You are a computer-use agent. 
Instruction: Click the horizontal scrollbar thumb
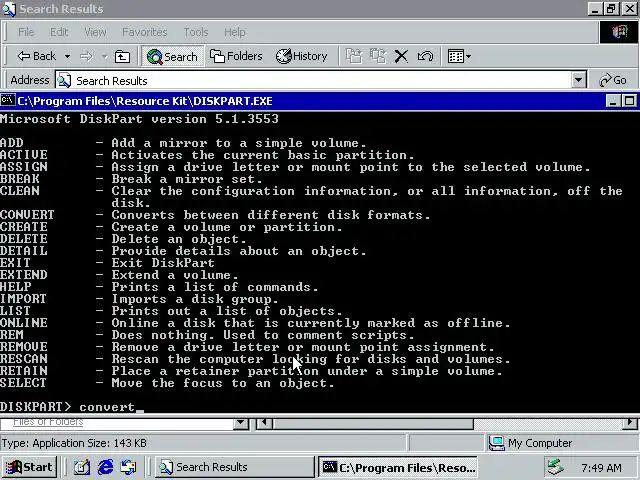click(x=373, y=424)
